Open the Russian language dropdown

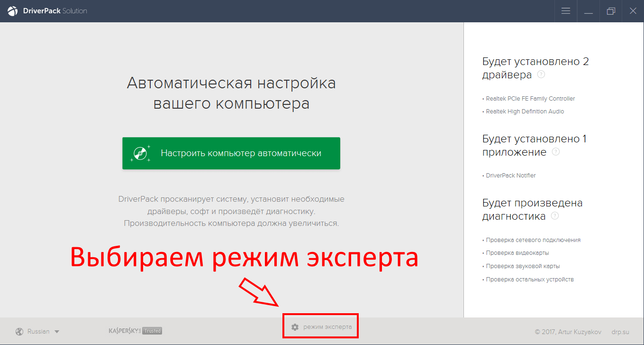(38, 331)
